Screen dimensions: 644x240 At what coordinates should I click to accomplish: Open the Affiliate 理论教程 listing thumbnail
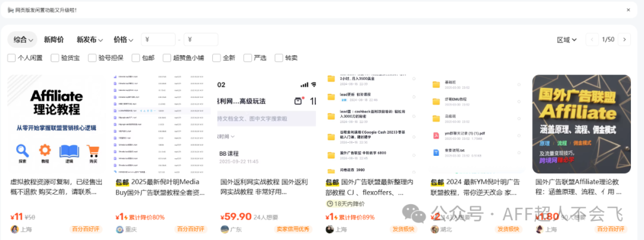point(57,124)
